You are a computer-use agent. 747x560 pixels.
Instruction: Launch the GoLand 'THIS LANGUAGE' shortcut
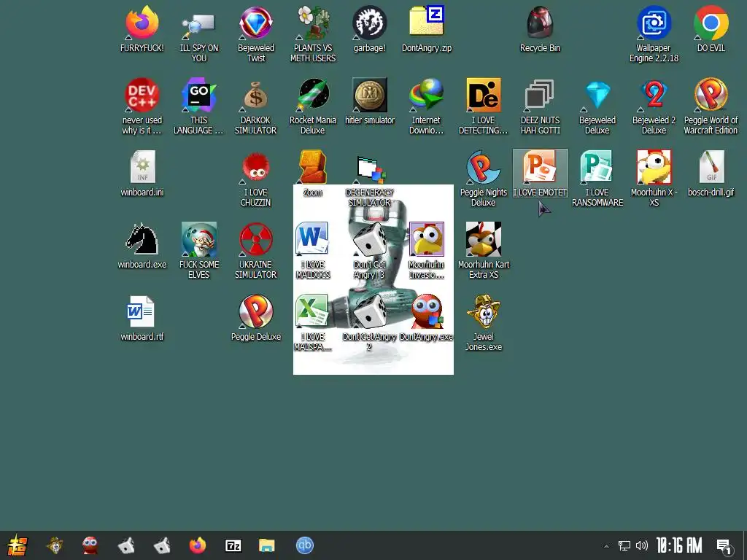198,106
